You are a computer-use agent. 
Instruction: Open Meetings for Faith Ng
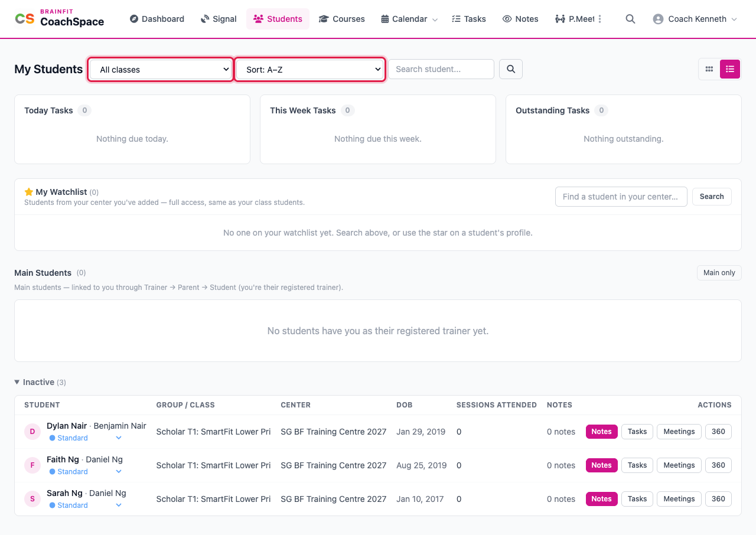[x=679, y=465]
